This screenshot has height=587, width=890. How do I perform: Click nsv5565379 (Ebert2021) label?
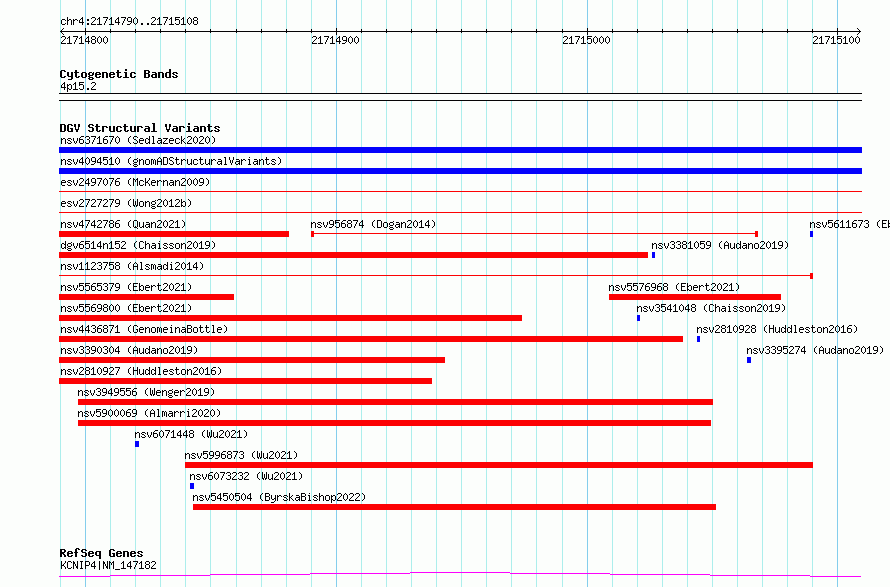(x=126, y=287)
